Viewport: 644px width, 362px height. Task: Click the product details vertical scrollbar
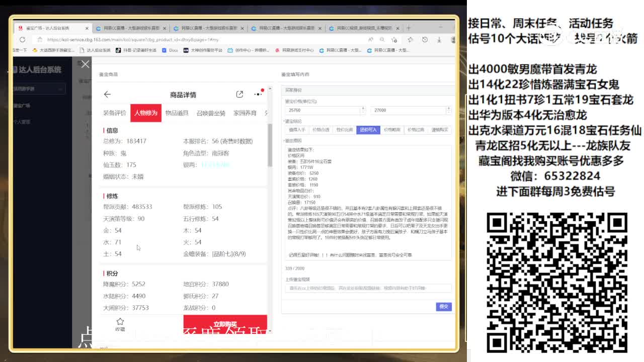point(270,146)
